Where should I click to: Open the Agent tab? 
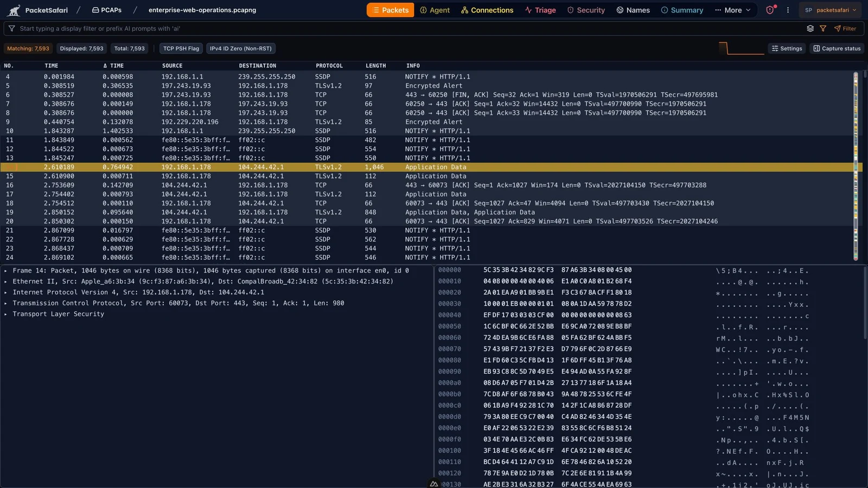435,10
